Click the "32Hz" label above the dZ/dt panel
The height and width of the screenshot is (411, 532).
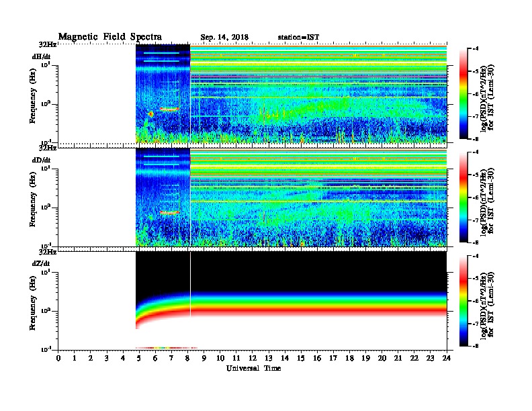48,252
